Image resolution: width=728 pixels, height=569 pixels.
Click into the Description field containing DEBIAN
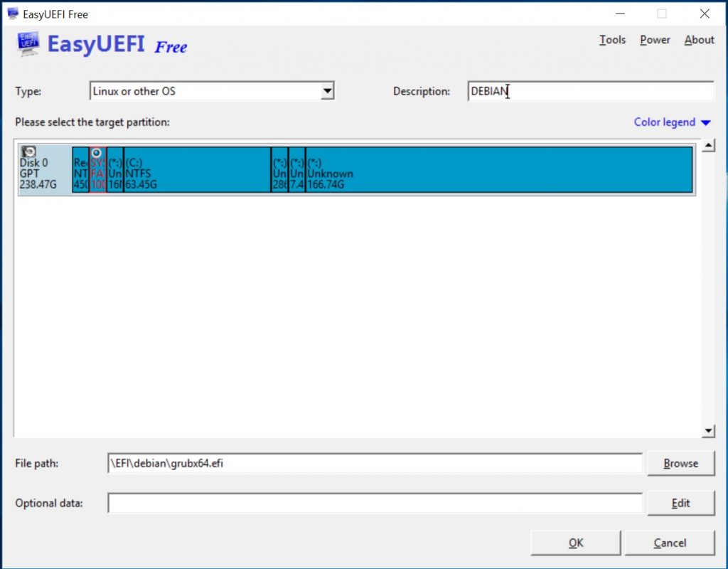591,91
